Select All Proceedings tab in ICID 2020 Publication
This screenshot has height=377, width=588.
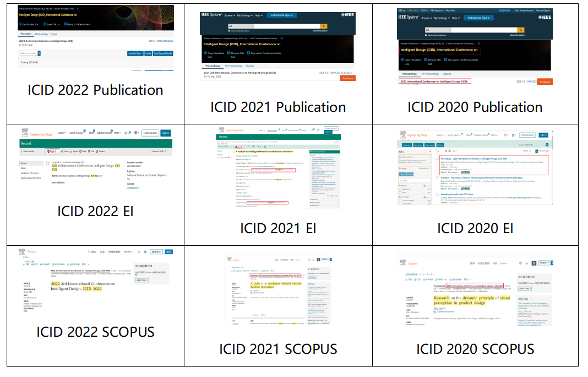click(430, 74)
